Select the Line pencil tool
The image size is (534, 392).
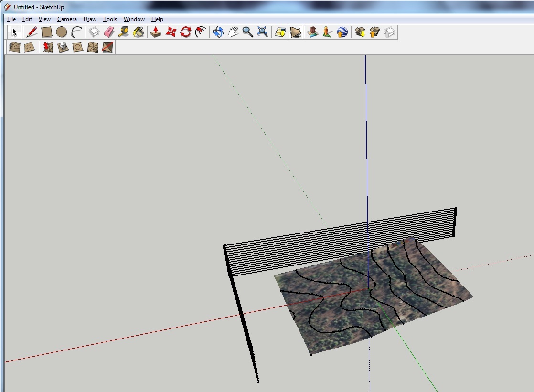(32, 32)
